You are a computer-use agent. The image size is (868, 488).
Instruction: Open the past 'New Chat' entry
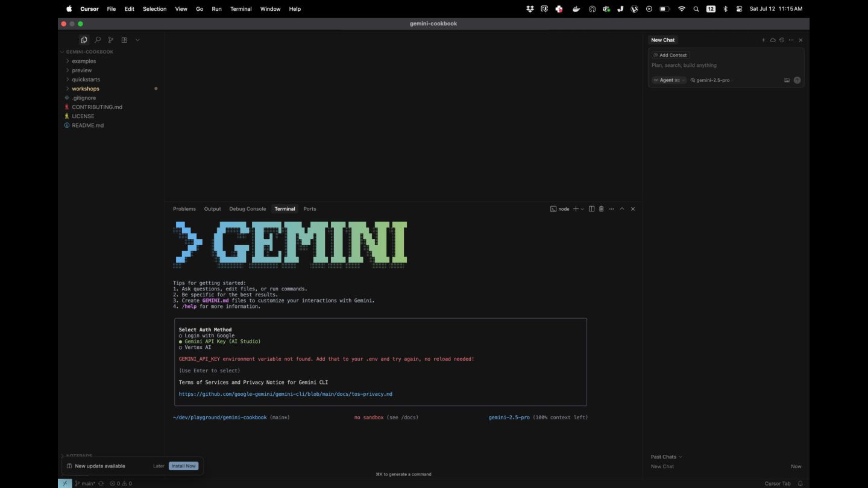[x=662, y=466]
